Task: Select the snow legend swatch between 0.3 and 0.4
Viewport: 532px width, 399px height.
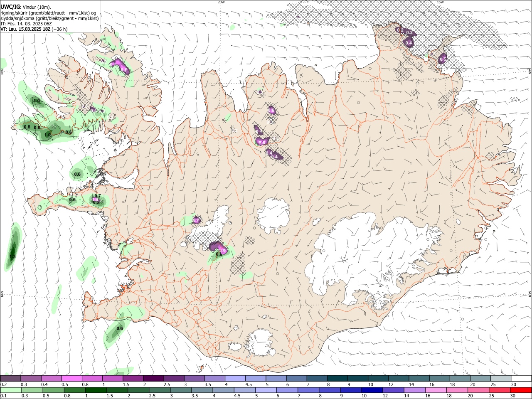Action: click(x=31, y=379)
